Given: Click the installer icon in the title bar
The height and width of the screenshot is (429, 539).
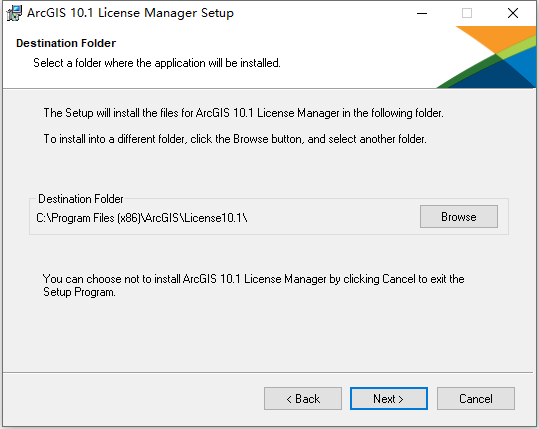Looking at the screenshot, I should pos(14,13).
